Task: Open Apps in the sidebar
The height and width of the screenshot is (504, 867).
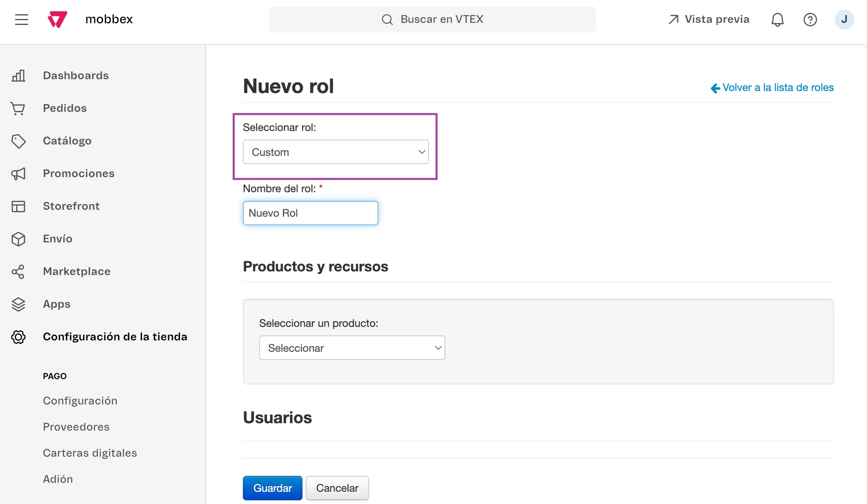Action: pos(57,304)
